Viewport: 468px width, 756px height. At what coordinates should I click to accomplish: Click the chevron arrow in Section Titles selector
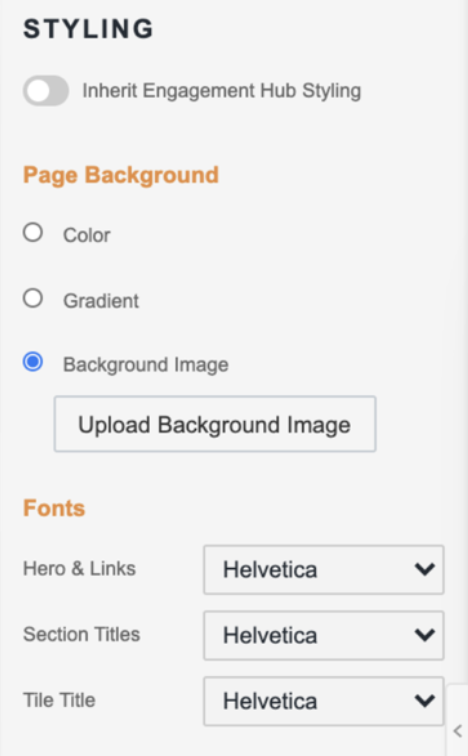pos(425,635)
